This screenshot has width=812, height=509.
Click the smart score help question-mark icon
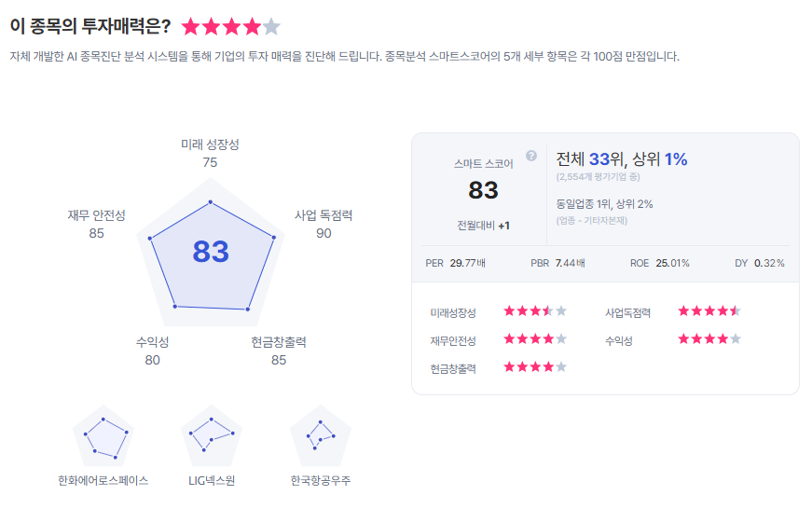pyautogui.click(x=531, y=156)
